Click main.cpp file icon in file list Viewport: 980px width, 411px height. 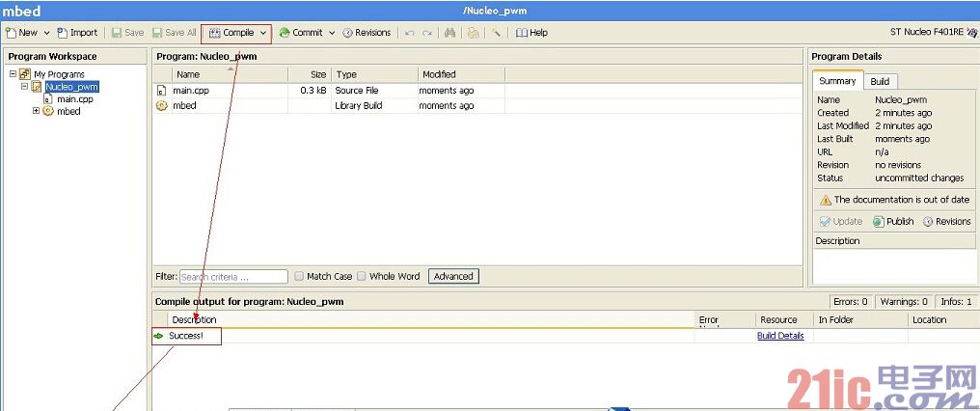tap(161, 91)
